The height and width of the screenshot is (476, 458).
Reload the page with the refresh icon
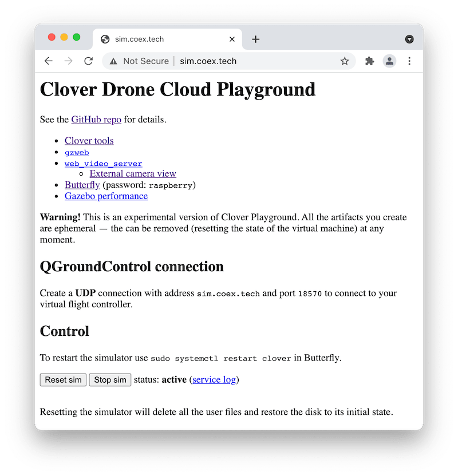pos(88,61)
